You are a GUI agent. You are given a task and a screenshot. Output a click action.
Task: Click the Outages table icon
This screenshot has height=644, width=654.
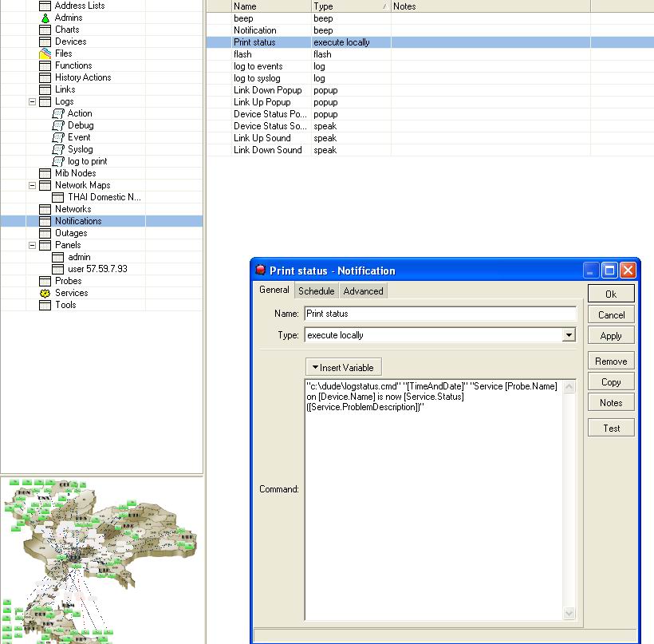[45, 233]
